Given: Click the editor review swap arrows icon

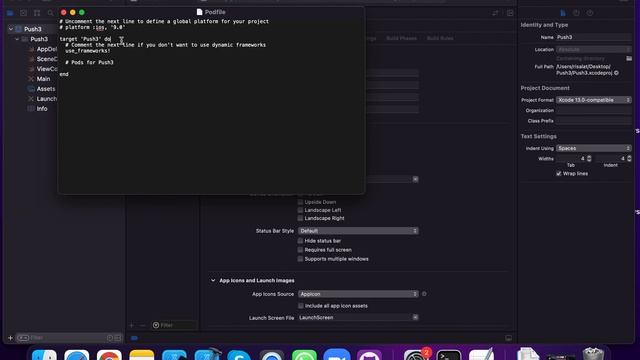Looking at the screenshot, I should coord(495,13).
